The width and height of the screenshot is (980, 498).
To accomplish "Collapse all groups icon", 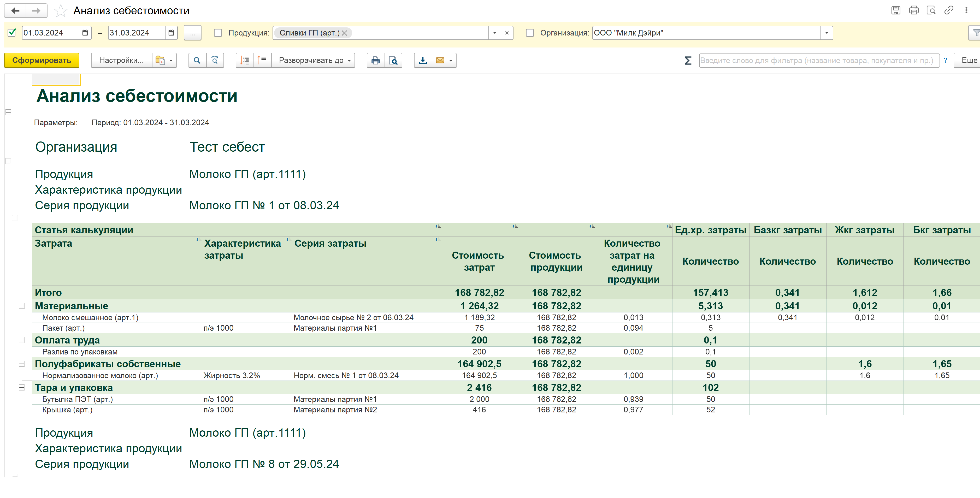I will [x=262, y=60].
